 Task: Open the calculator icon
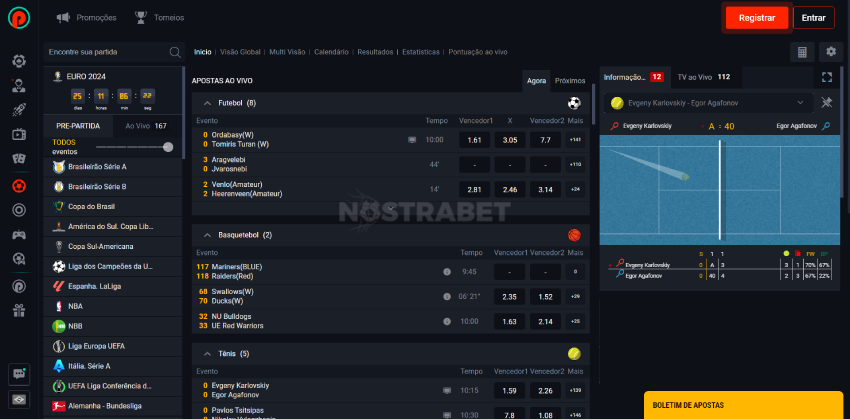tap(802, 52)
